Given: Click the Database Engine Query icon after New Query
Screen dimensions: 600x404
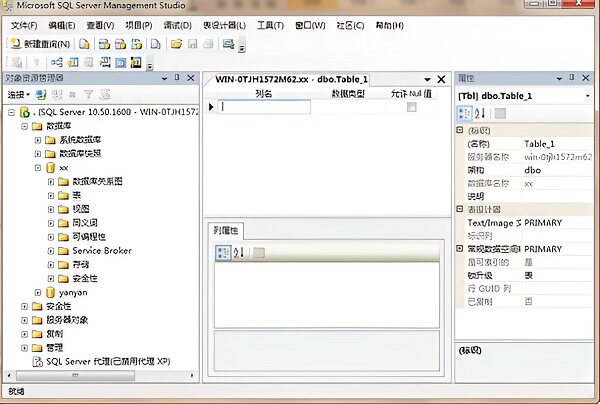Looking at the screenshot, I should click(x=84, y=44).
